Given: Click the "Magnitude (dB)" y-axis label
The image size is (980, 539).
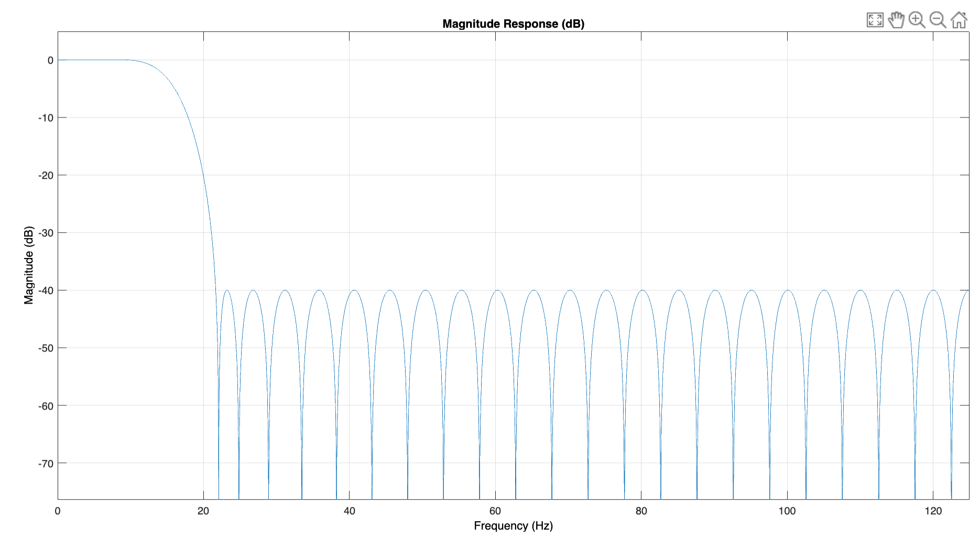Looking at the screenshot, I should pyautogui.click(x=29, y=265).
